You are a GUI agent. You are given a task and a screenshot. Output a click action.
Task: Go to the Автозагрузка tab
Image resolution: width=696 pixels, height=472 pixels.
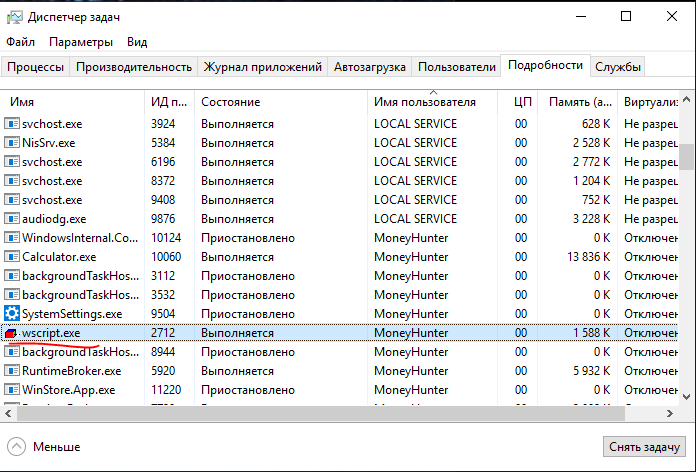(x=370, y=67)
